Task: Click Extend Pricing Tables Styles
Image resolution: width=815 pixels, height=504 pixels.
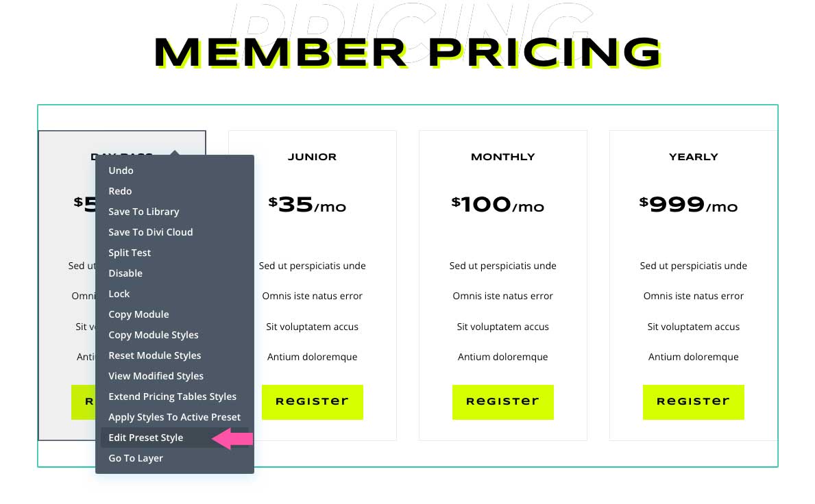Action: (173, 396)
